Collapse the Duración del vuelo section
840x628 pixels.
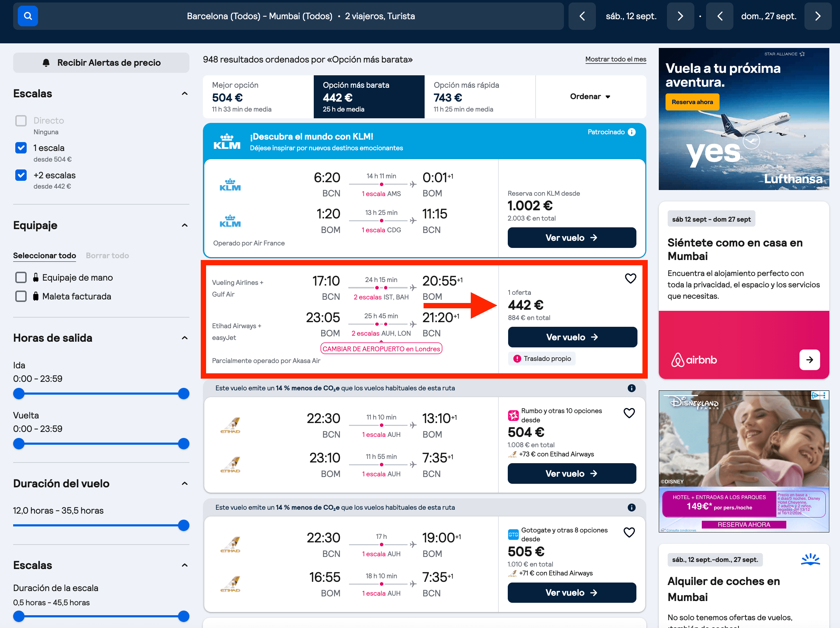pos(184,484)
